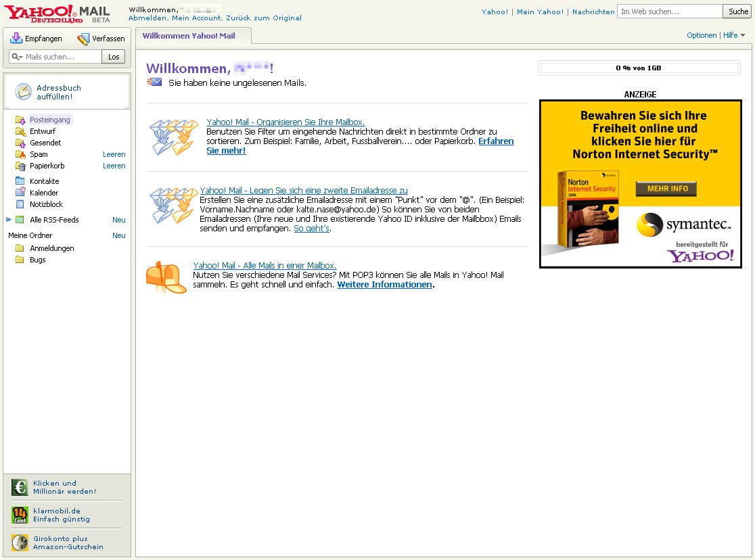The image size is (755, 560).
Task: Click the Entwurf folder icon
Action: point(20,131)
